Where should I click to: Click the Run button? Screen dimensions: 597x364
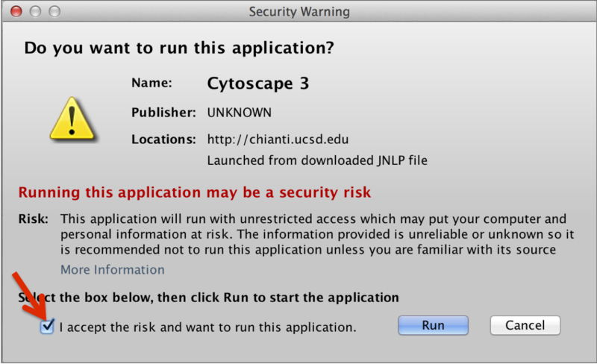coord(433,325)
